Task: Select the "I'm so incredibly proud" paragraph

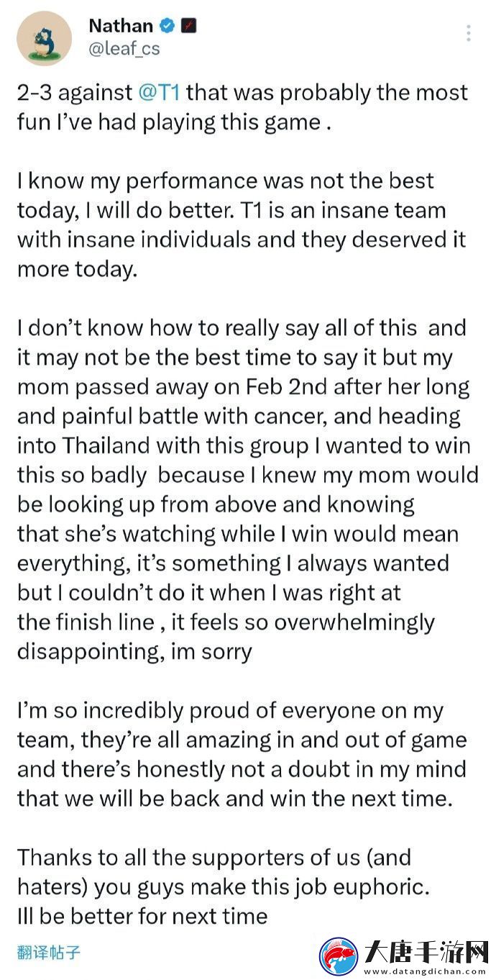Action: 242,755
